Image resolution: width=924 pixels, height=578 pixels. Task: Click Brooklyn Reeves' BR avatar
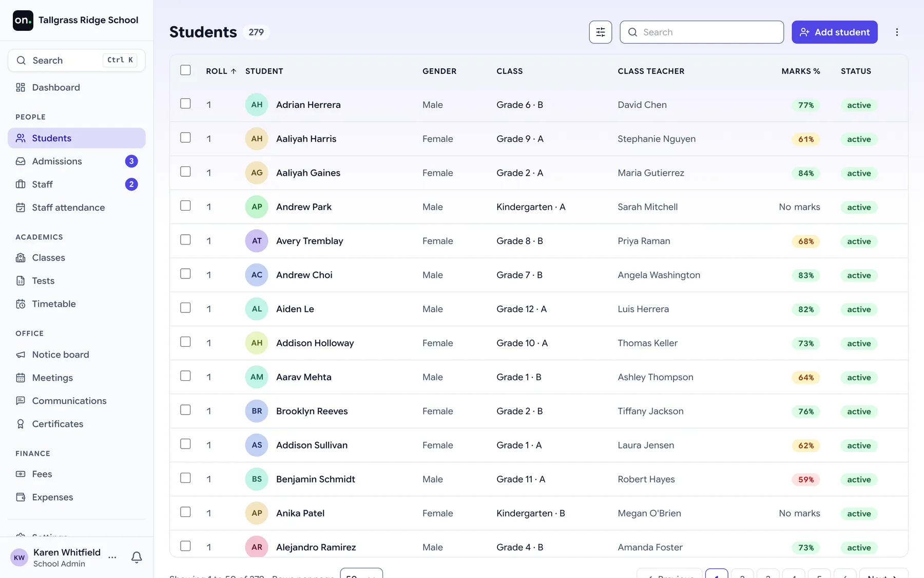pyautogui.click(x=257, y=411)
